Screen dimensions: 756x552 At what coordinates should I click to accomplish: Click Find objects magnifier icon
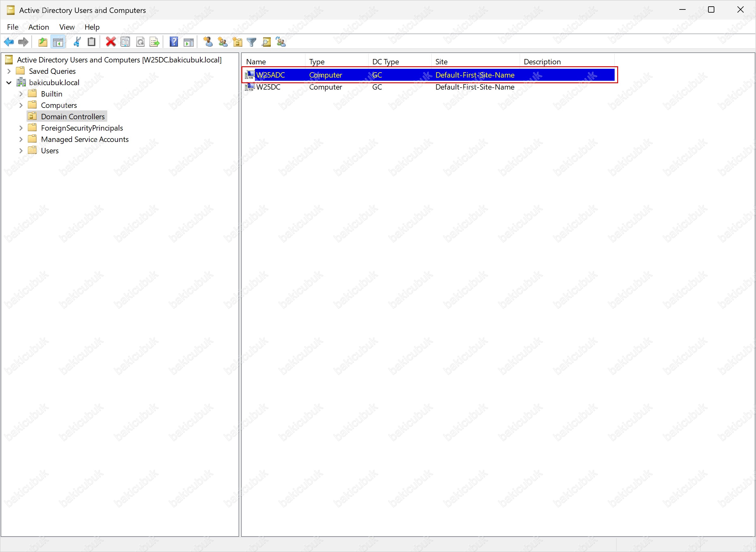pyautogui.click(x=266, y=42)
